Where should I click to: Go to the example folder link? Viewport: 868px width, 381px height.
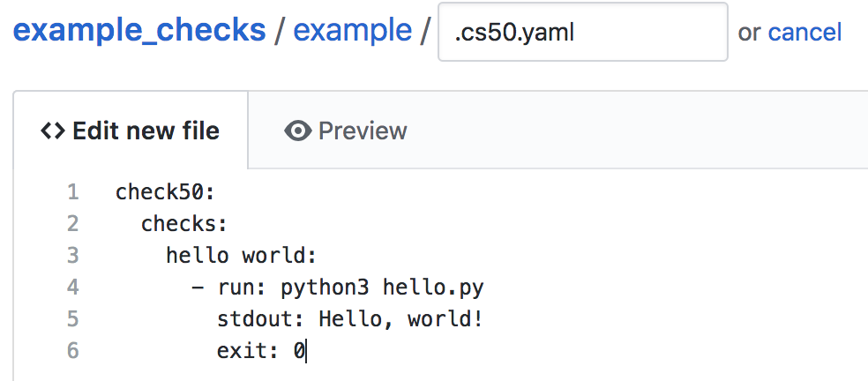[x=352, y=31]
